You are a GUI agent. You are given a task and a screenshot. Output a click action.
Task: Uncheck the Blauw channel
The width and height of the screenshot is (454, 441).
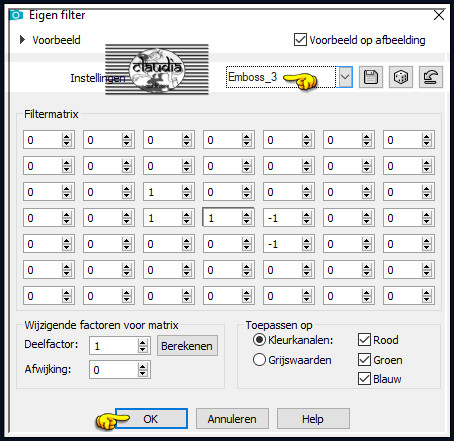coord(364,379)
